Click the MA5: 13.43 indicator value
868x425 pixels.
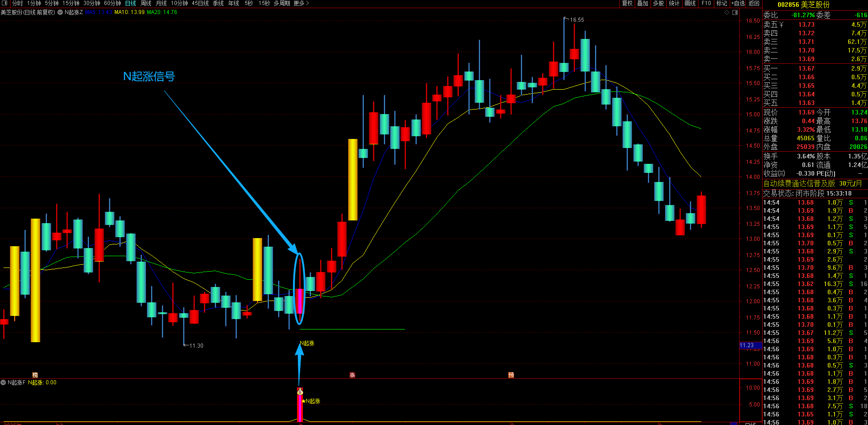[x=98, y=12]
